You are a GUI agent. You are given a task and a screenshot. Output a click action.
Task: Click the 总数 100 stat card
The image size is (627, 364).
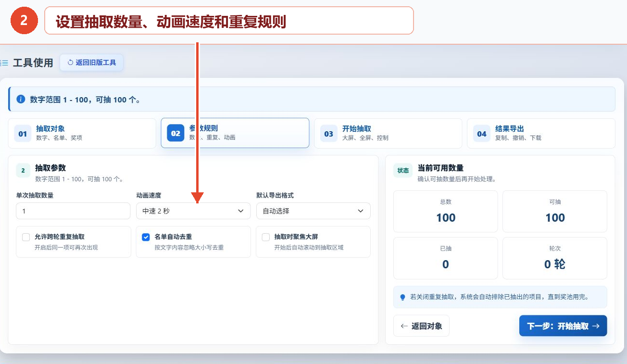point(446,212)
